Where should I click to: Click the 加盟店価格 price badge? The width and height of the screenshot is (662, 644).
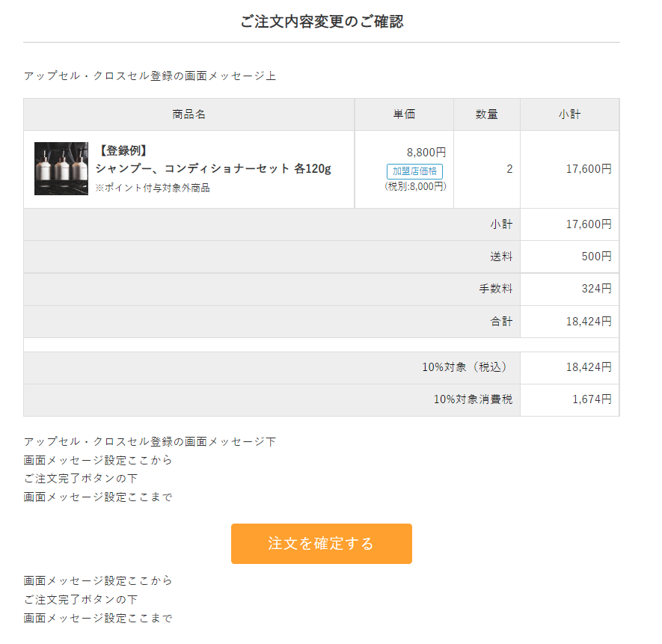(415, 171)
